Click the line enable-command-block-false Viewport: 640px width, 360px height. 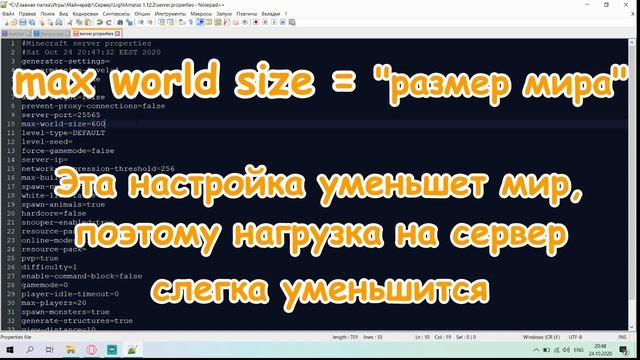(x=82, y=276)
